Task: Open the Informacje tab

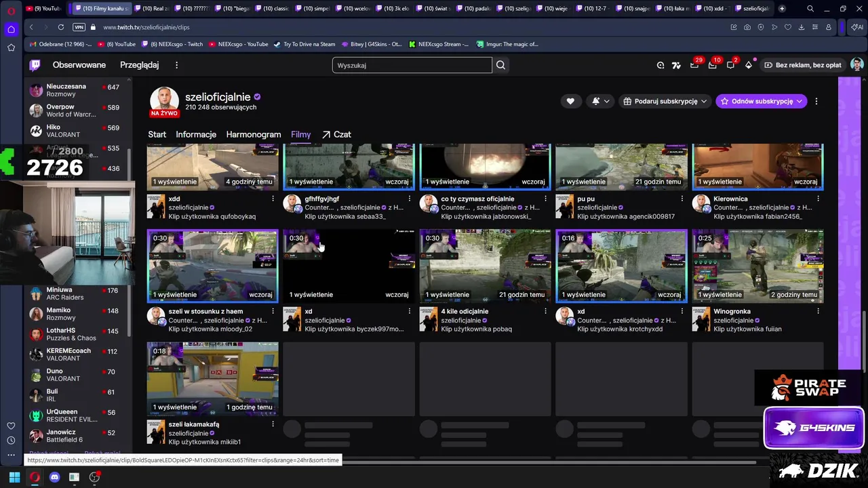Action: (x=196, y=134)
